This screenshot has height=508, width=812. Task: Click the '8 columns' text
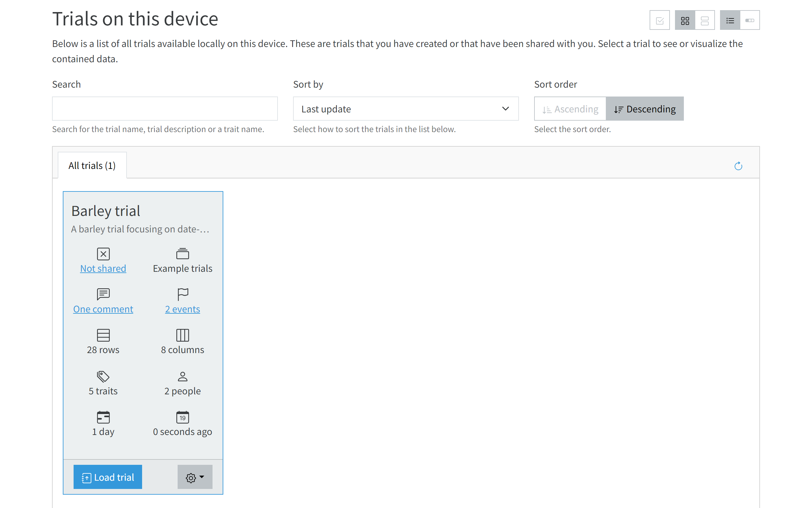point(182,350)
